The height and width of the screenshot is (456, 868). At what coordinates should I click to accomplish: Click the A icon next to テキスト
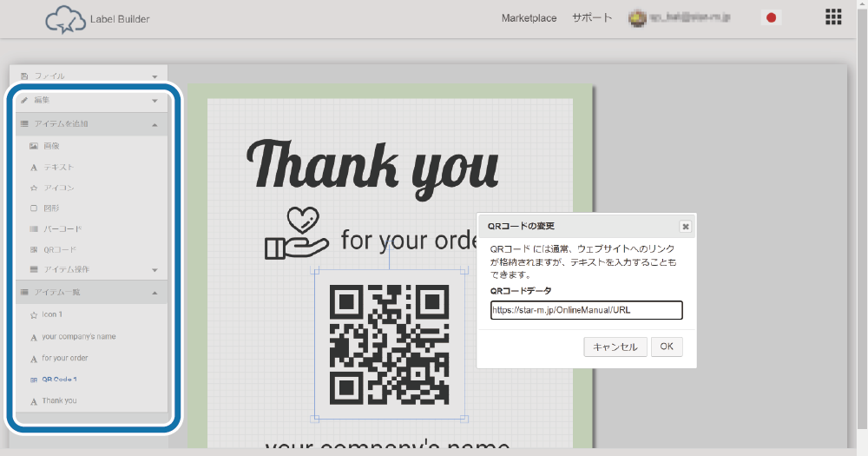click(34, 168)
